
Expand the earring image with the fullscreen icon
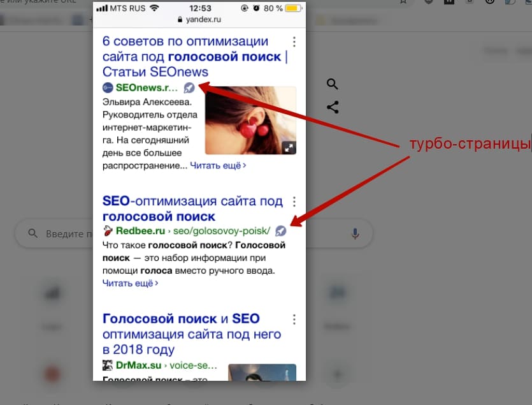pos(289,148)
